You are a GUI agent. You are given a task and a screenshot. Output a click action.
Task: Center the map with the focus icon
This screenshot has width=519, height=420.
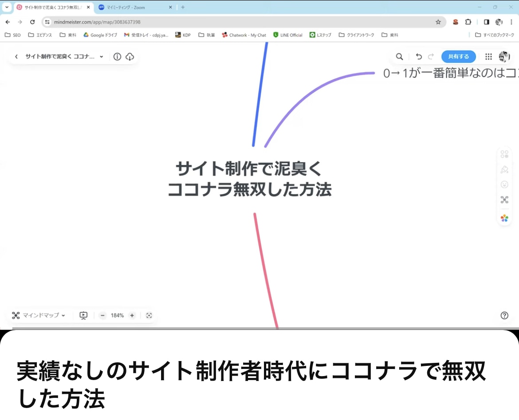(x=149, y=315)
